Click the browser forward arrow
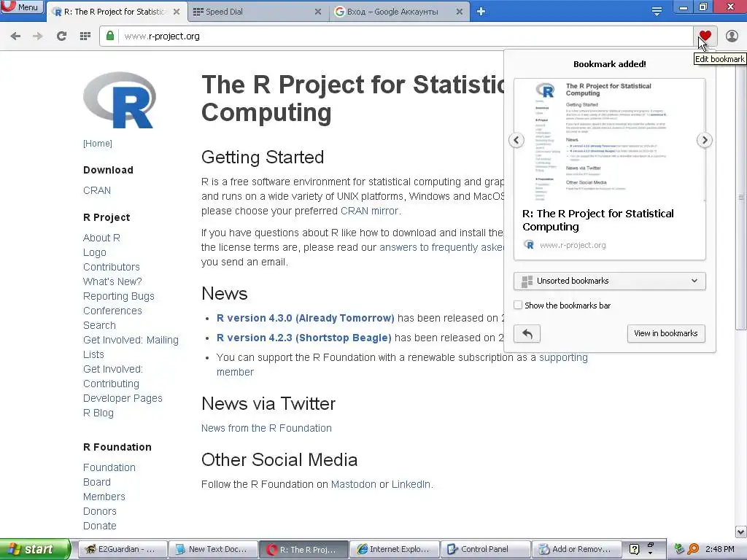The width and height of the screenshot is (747, 560). (x=38, y=36)
